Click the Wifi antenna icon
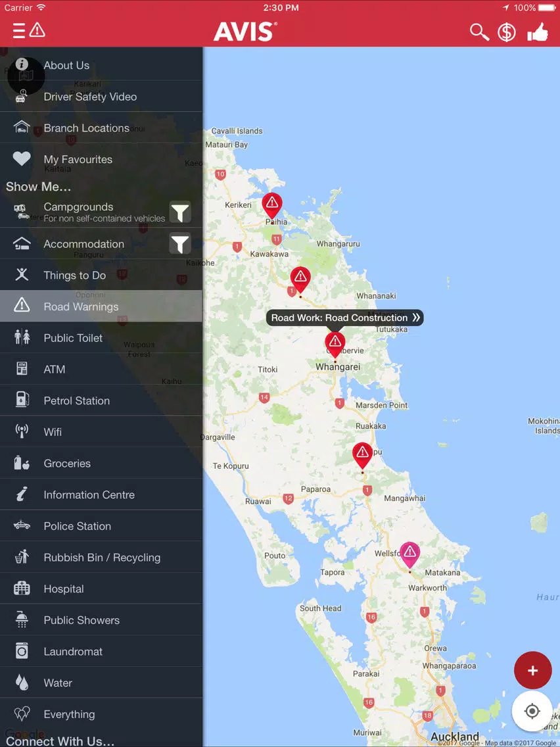Viewport: 560px width, 747px height. 22,431
